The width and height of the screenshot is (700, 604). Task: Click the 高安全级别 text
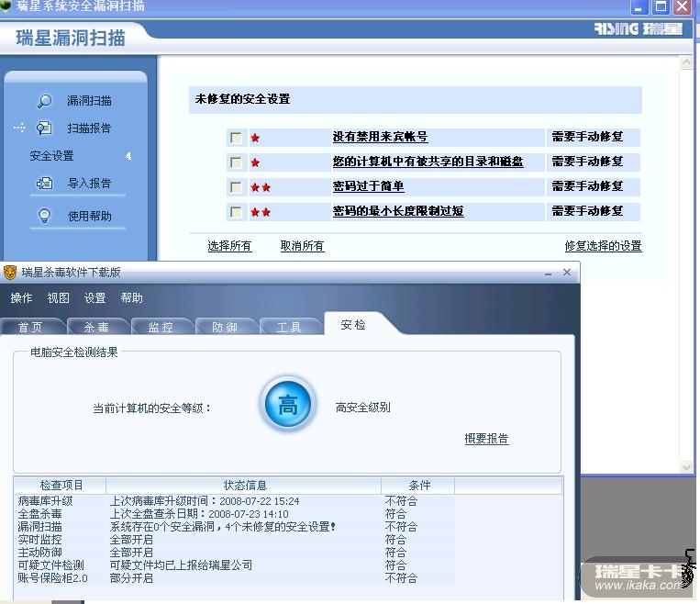click(x=363, y=408)
